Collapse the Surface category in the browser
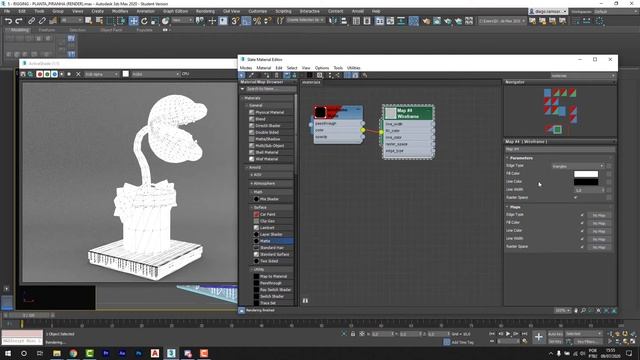 click(x=251, y=207)
